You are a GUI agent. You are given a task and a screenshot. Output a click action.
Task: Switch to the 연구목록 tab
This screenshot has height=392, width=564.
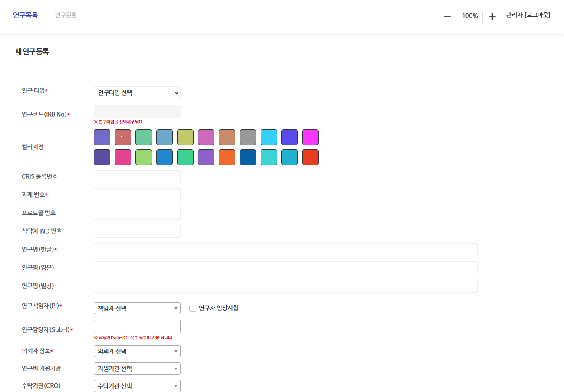[x=25, y=15]
